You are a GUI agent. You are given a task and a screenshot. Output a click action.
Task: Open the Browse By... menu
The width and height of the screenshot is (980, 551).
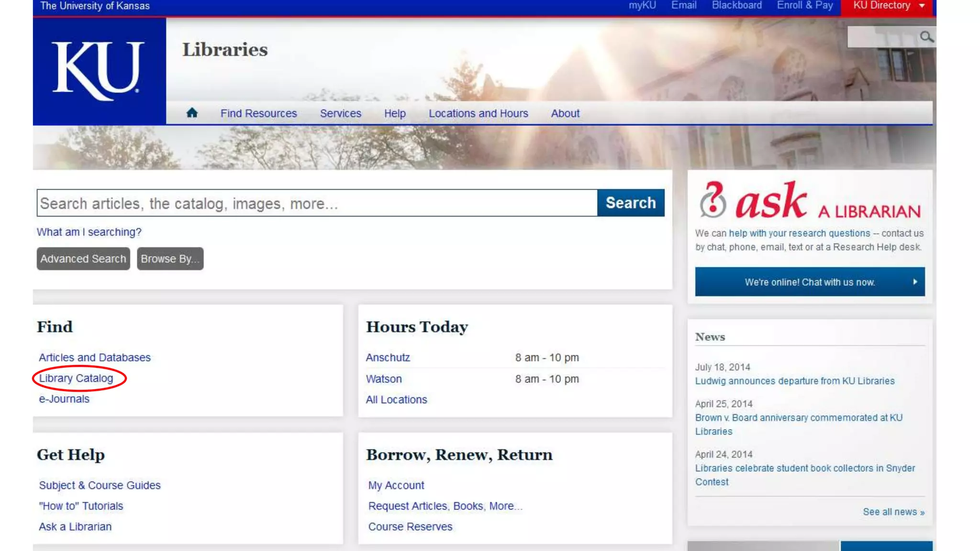tap(170, 259)
